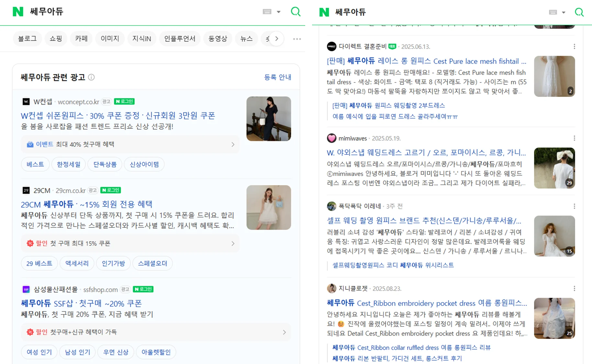Click the info icon beside 쎄무아듀 관련 광고
The width and height of the screenshot is (592, 364).
click(x=92, y=77)
